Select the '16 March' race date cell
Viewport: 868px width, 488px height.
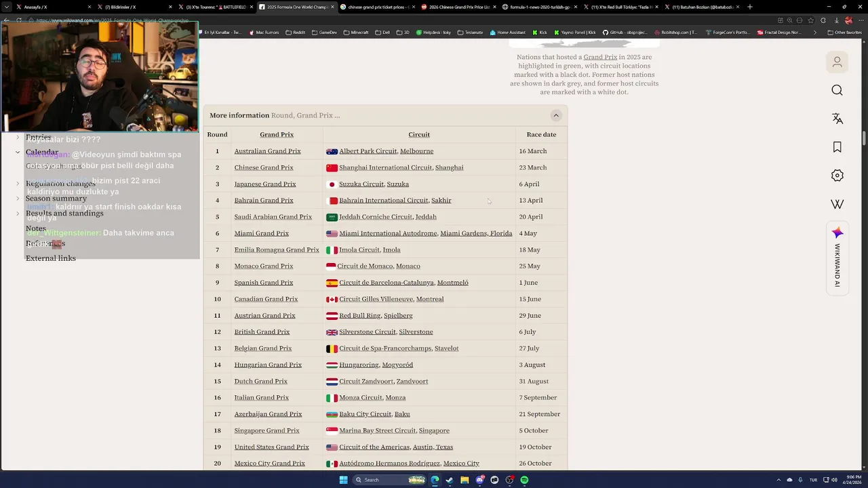tap(541, 151)
